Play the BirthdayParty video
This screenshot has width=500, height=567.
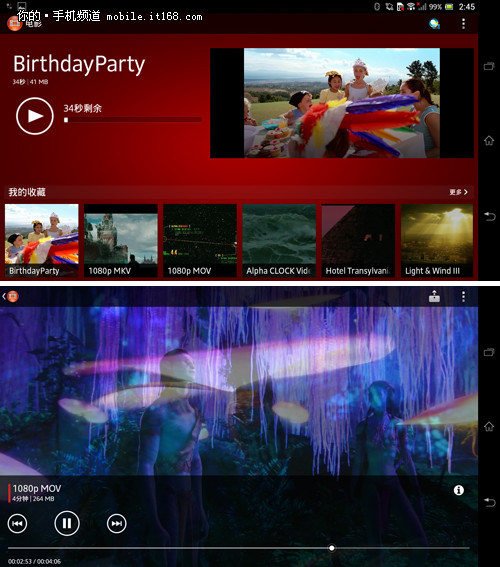[35, 116]
